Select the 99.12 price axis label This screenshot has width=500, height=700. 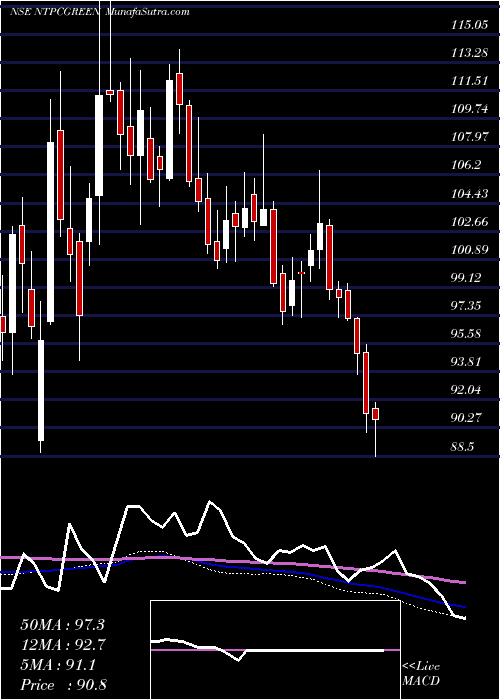pyautogui.click(x=466, y=278)
